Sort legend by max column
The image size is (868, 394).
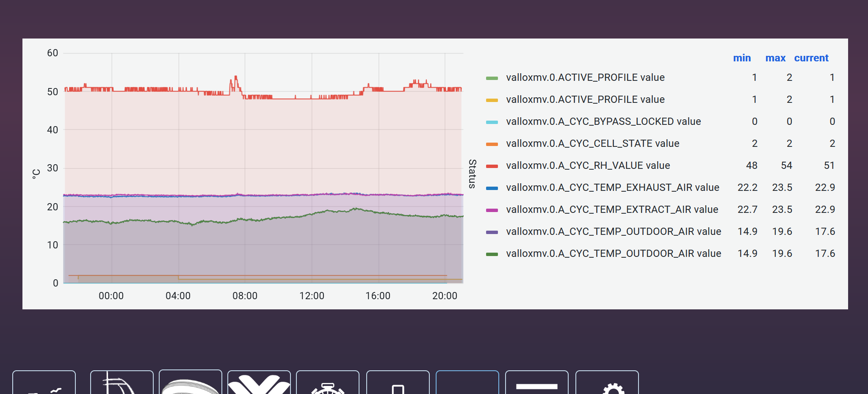tap(775, 58)
